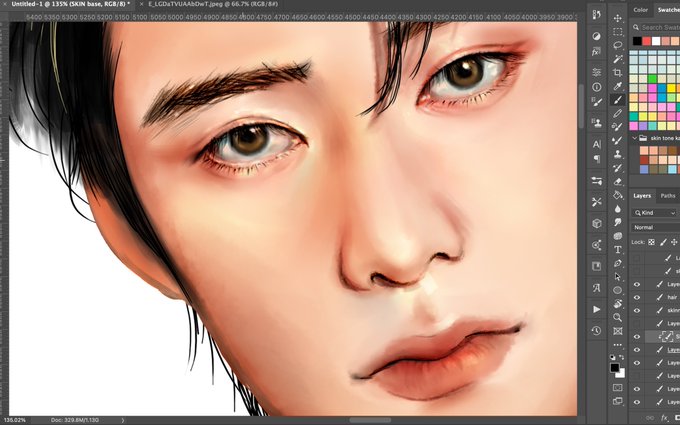This screenshot has width=680, height=425.
Task: Click the horizontal canvas scrollbar thumb
Action: click(370, 420)
